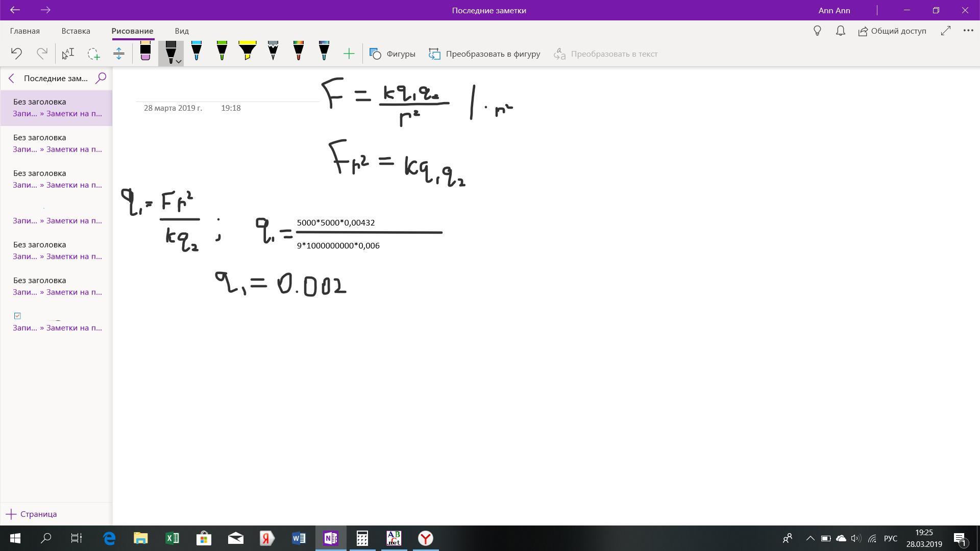Switch to the Вид tab
Image resolution: width=980 pixels, height=551 pixels.
181,31
